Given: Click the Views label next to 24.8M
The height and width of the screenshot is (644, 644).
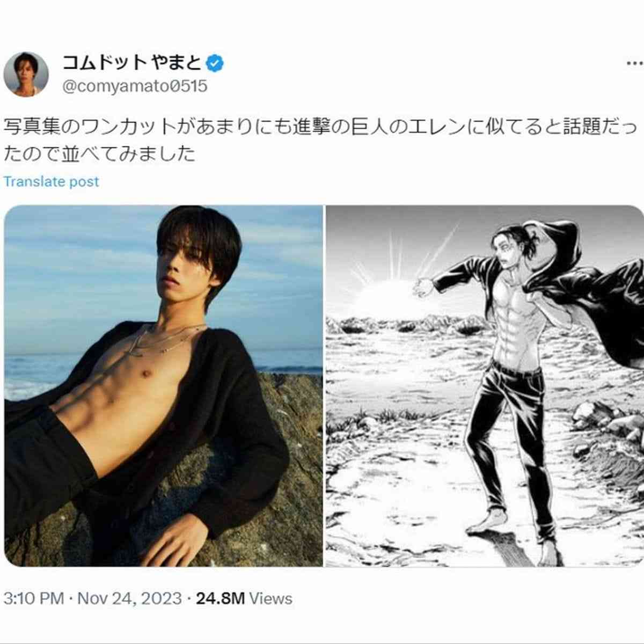Looking at the screenshot, I should pyautogui.click(x=271, y=598).
